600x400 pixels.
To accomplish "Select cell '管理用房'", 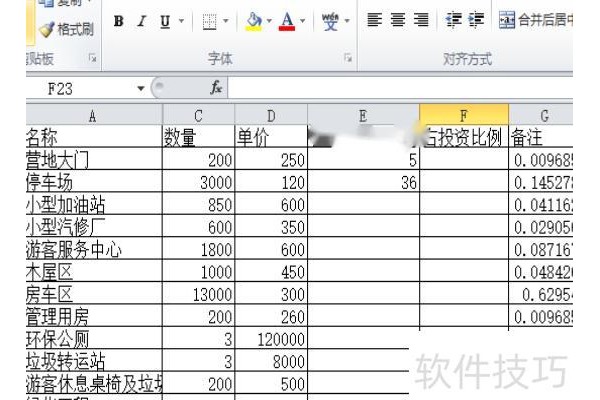I will coord(94,316).
